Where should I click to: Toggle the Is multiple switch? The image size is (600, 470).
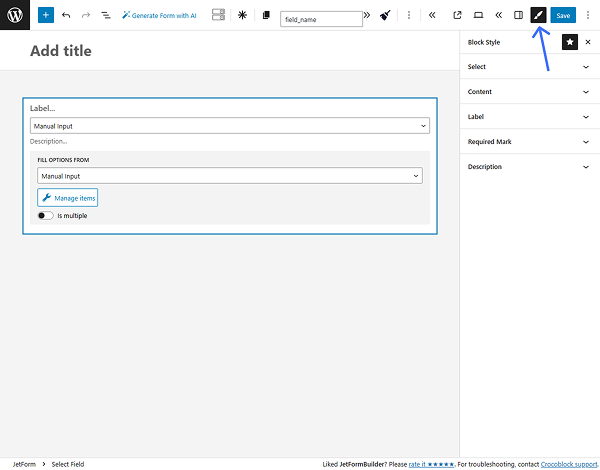45,215
